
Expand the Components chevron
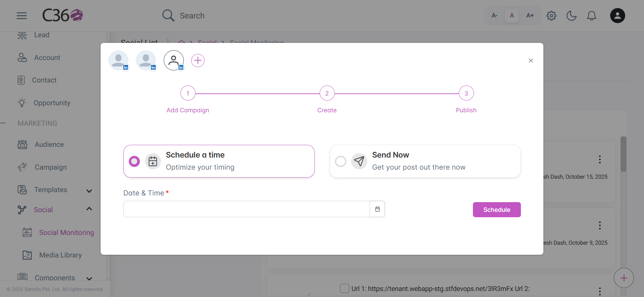tap(89, 279)
